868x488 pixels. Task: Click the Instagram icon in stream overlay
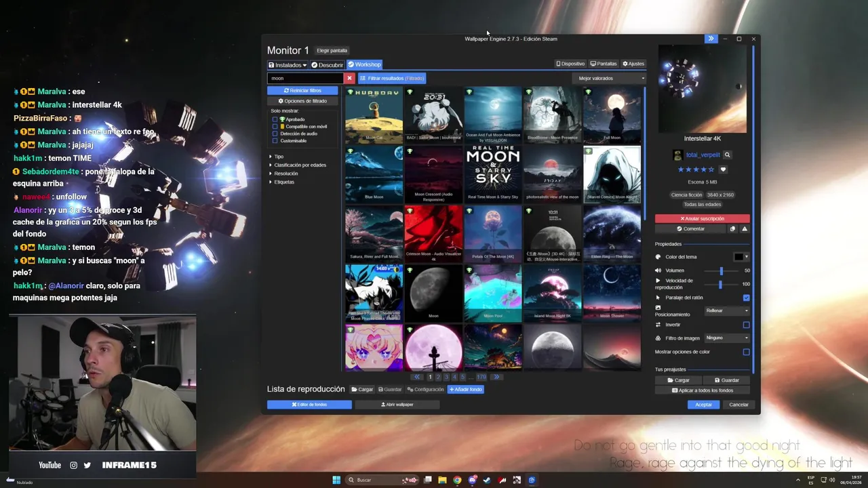(x=74, y=465)
